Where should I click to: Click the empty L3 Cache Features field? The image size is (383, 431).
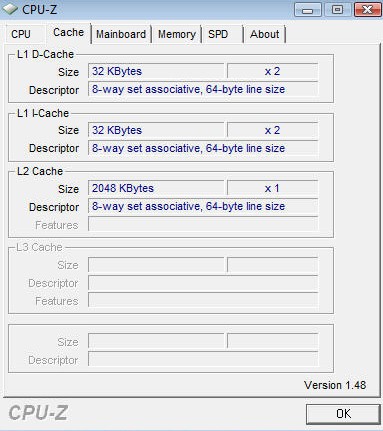click(x=203, y=300)
